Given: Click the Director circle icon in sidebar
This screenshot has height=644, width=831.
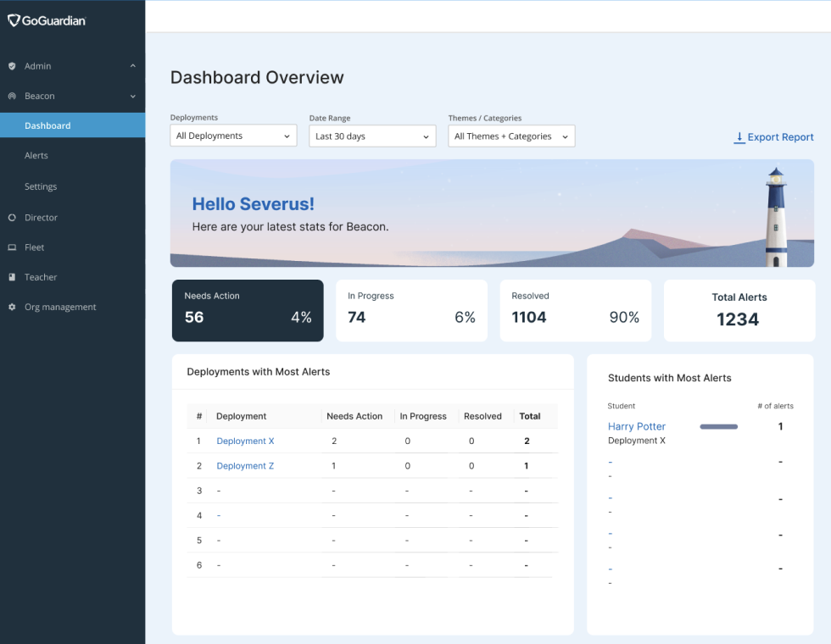Looking at the screenshot, I should point(12,218).
